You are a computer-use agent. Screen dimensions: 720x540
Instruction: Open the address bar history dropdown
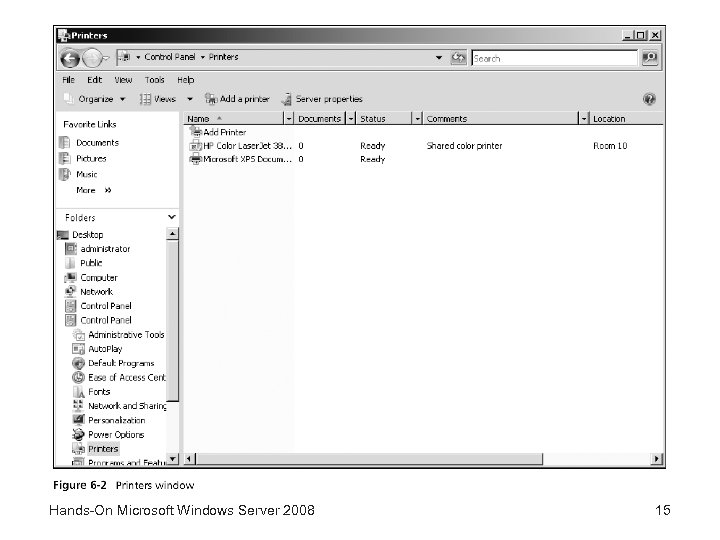pos(439,57)
